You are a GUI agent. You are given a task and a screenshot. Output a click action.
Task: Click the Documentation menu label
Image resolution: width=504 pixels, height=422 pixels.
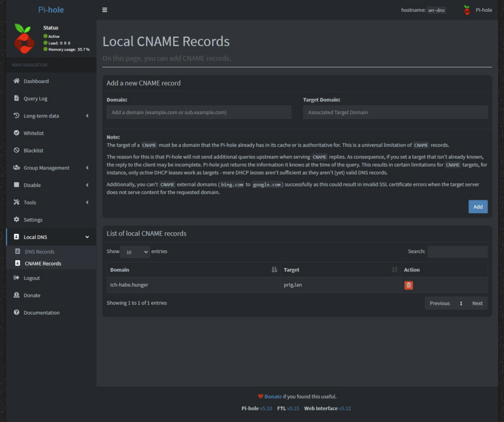[x=41, y=313]
